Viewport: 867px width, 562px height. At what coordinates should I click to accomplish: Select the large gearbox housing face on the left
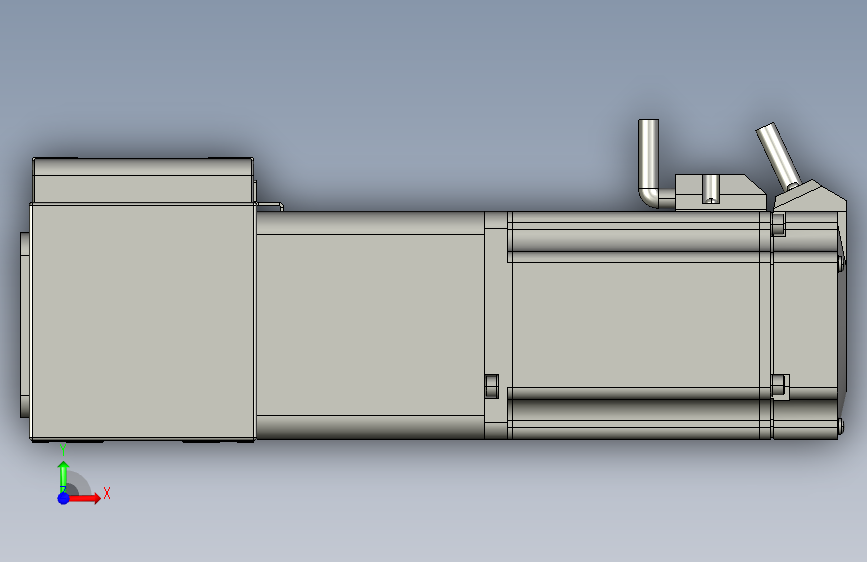(x=143, y=321)
